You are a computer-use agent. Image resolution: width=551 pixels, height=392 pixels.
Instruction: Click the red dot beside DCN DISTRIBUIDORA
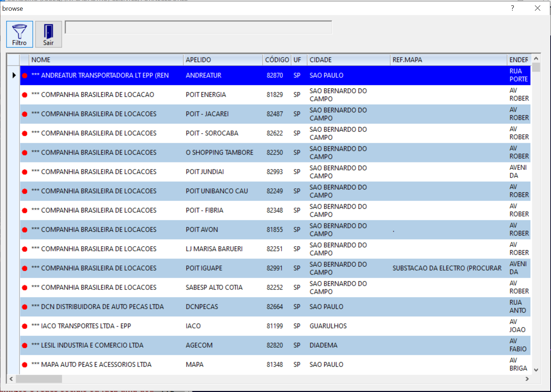click(x=25, y=307)
